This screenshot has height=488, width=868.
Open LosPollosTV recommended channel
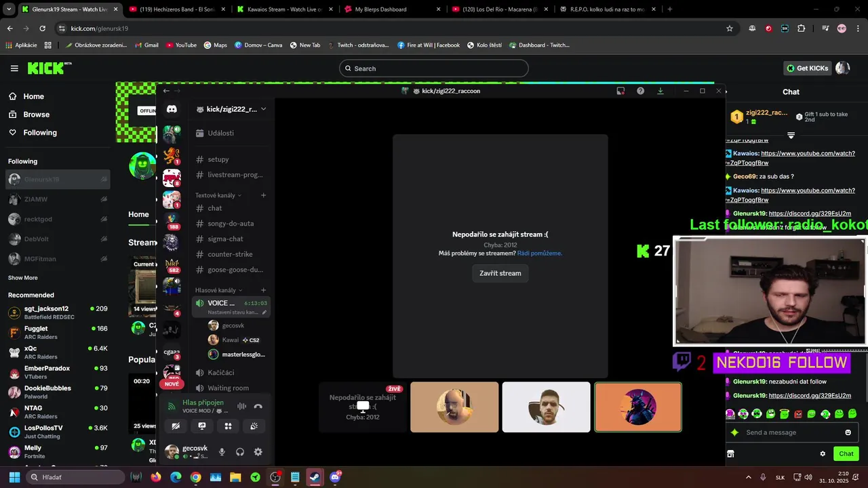[58, 432]
